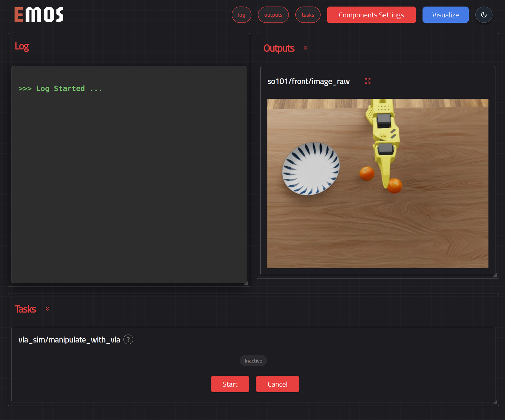Cancel the manipulate_with_vla task
The image size is (505, 420).
(277, 384)
